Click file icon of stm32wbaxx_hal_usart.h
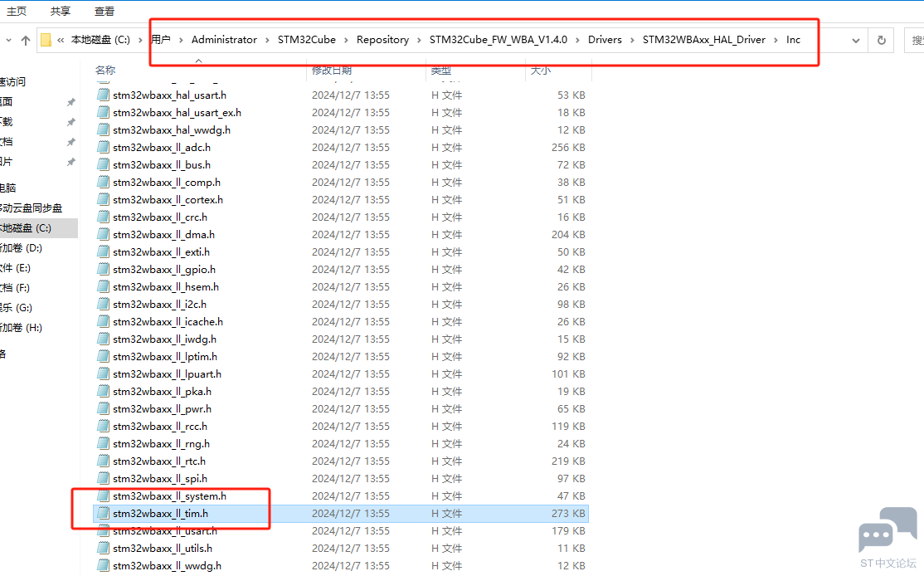924x576 pixels. click(103, 95)
